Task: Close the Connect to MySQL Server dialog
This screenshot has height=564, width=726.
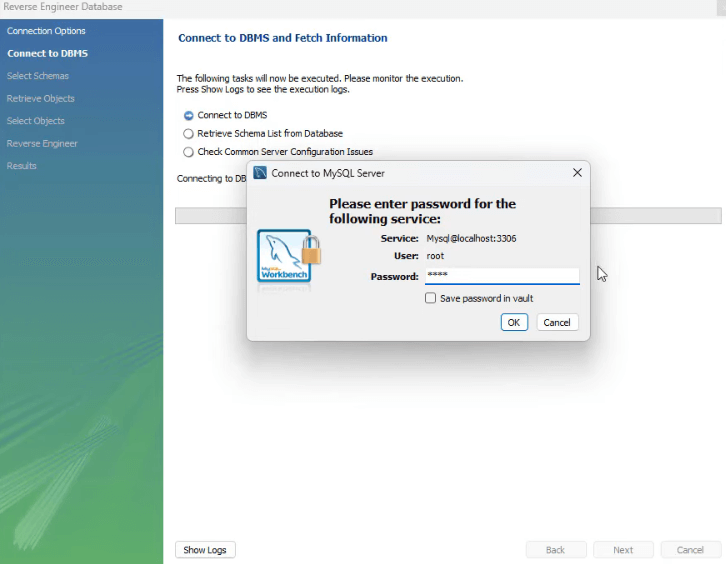Action: (577, 173)
